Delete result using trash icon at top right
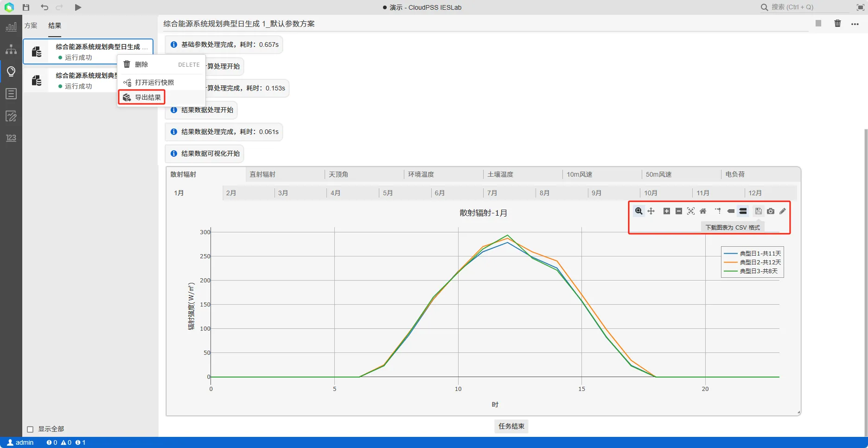The height and width of the screenshot is (448, 868). pos(837,24)
